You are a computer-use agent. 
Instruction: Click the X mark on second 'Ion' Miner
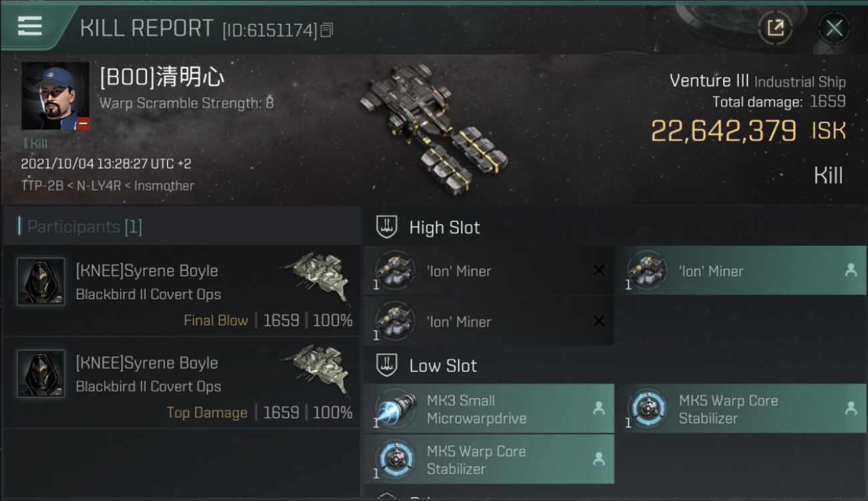pyautogui.click(x=599, y=321)
